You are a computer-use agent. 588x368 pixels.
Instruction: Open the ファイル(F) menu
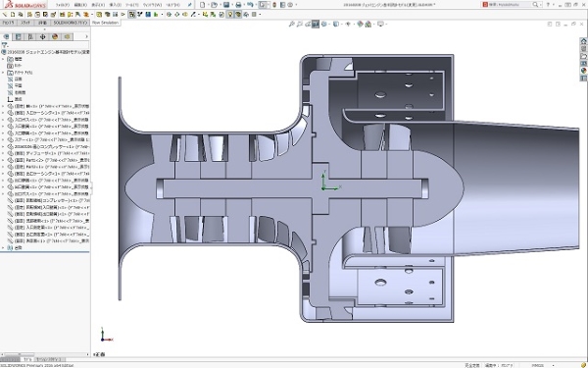(63, 5)
